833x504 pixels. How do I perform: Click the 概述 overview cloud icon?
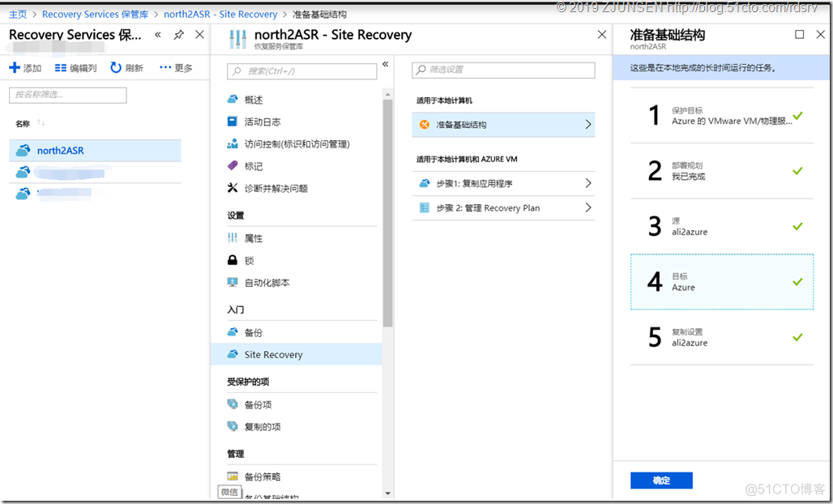[233, 99]
